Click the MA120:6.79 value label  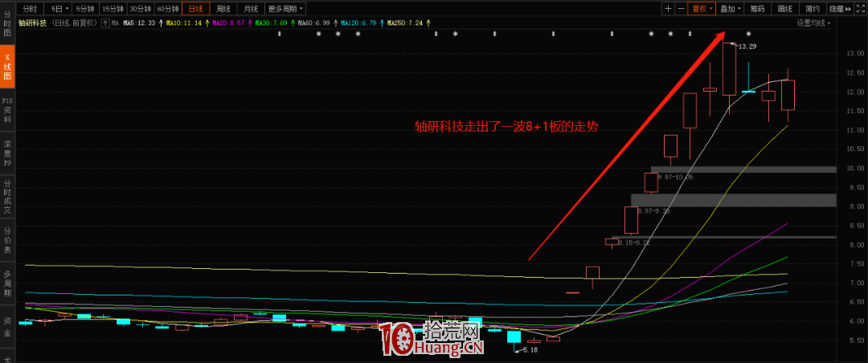coord(360,23)
